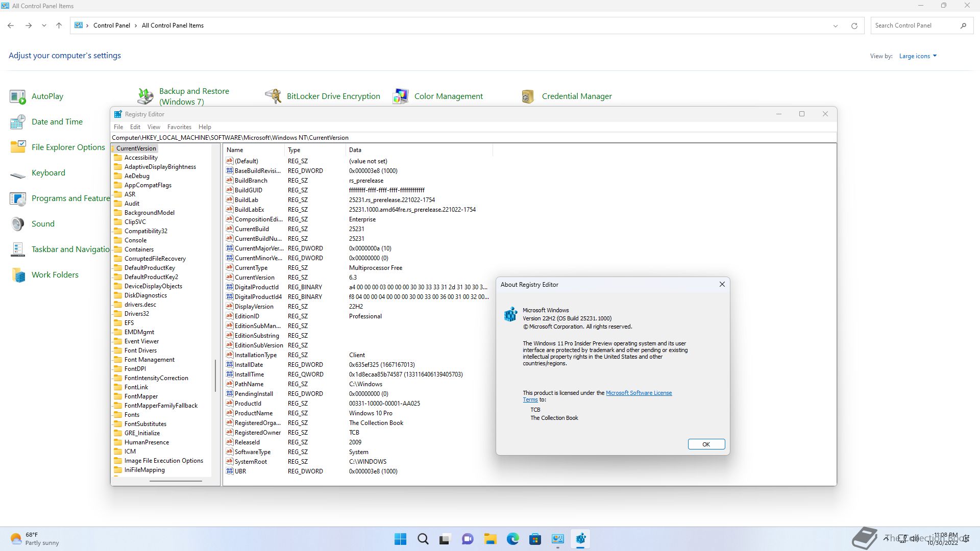Click the Registry Editor address path bar
This screenshot has height=551, width=980.
pos(473,138)
